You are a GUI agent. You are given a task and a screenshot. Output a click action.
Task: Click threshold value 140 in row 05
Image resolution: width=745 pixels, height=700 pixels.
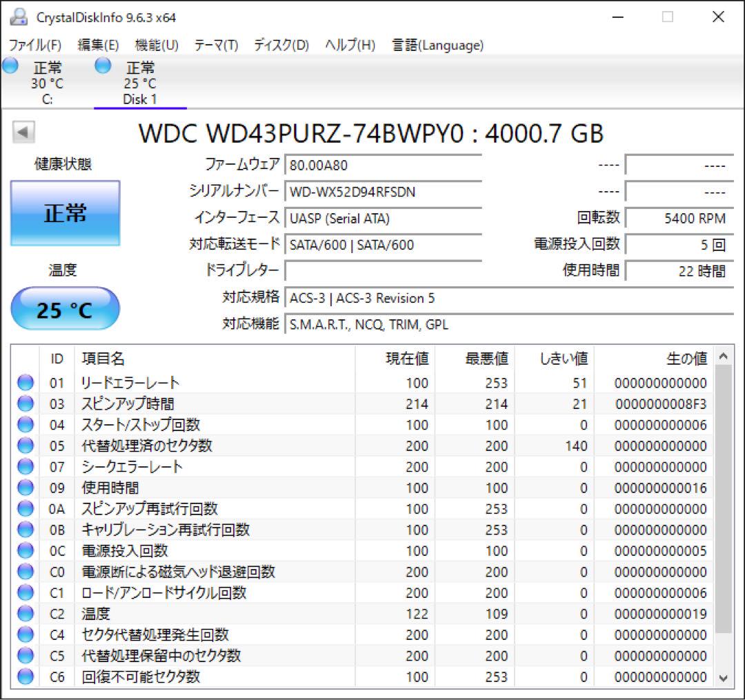tap(576, 446)
